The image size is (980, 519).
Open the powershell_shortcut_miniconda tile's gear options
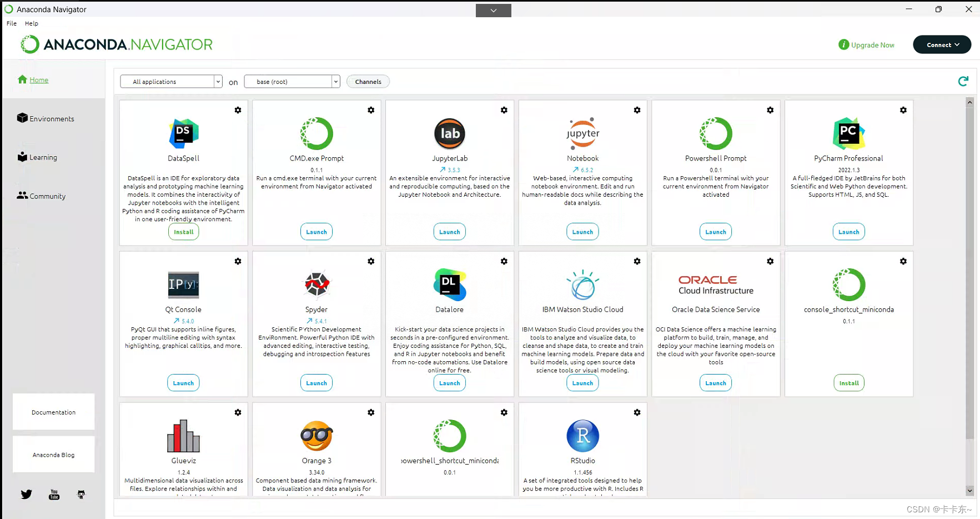pos(504,412)
